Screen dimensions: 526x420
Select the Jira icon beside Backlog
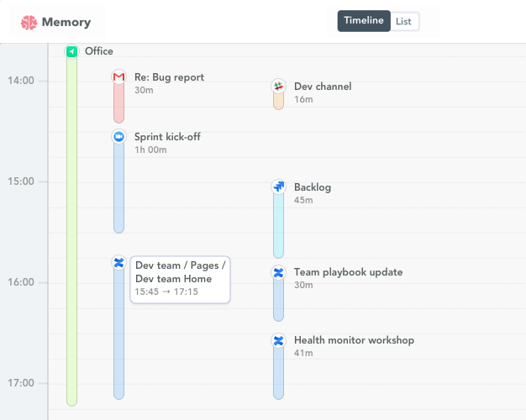tap(278, 186)
